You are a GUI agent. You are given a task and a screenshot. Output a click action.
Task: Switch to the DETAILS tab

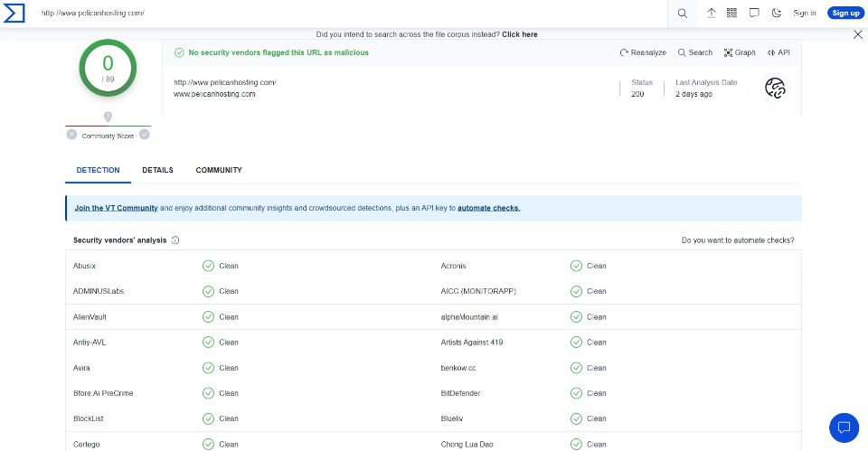tap(157, 170)
